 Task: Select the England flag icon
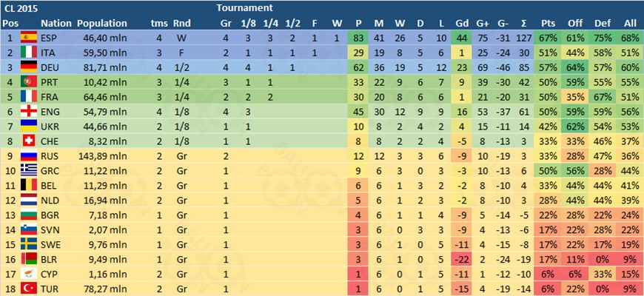tap(30, 111)
